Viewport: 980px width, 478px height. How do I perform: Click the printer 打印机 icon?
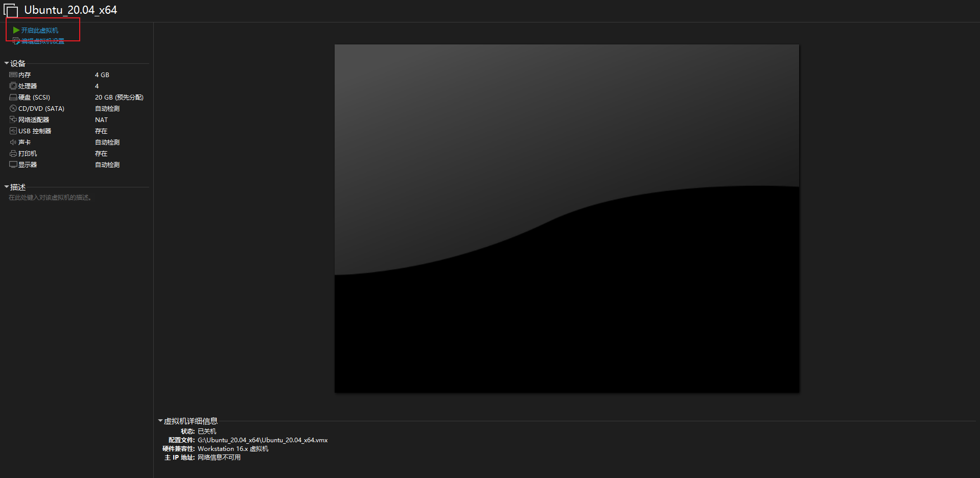click(13, 153)
